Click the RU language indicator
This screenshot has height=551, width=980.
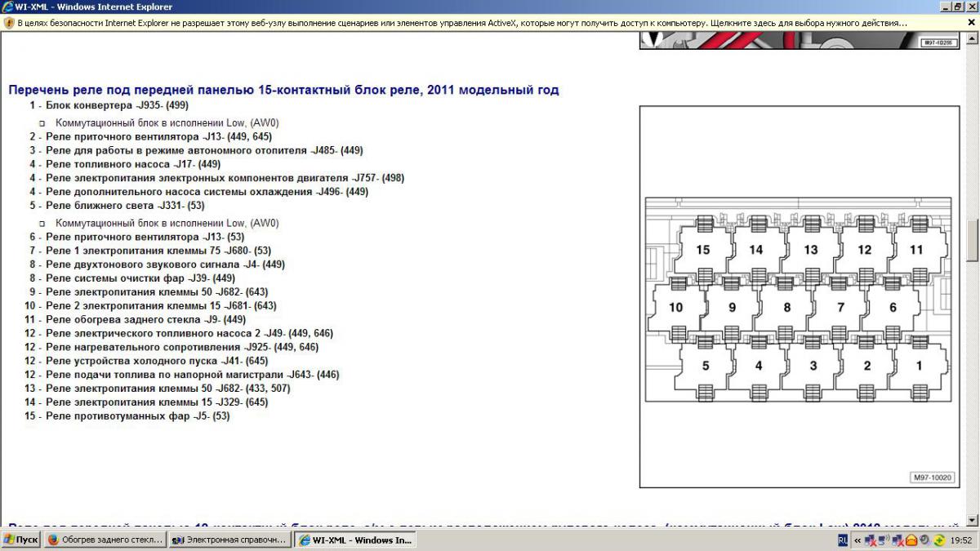[842, 540]
